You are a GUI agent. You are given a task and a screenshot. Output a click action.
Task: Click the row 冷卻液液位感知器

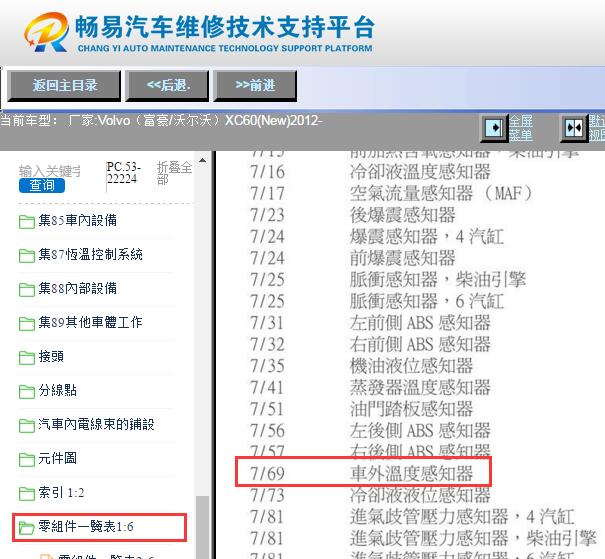(370, 495)
